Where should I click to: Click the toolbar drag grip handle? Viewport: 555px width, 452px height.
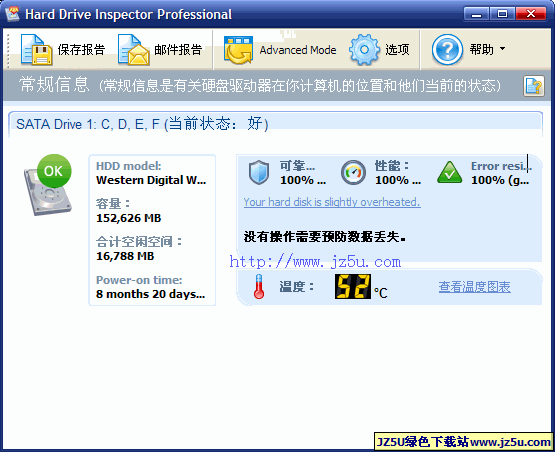click(x=8, y=50)
